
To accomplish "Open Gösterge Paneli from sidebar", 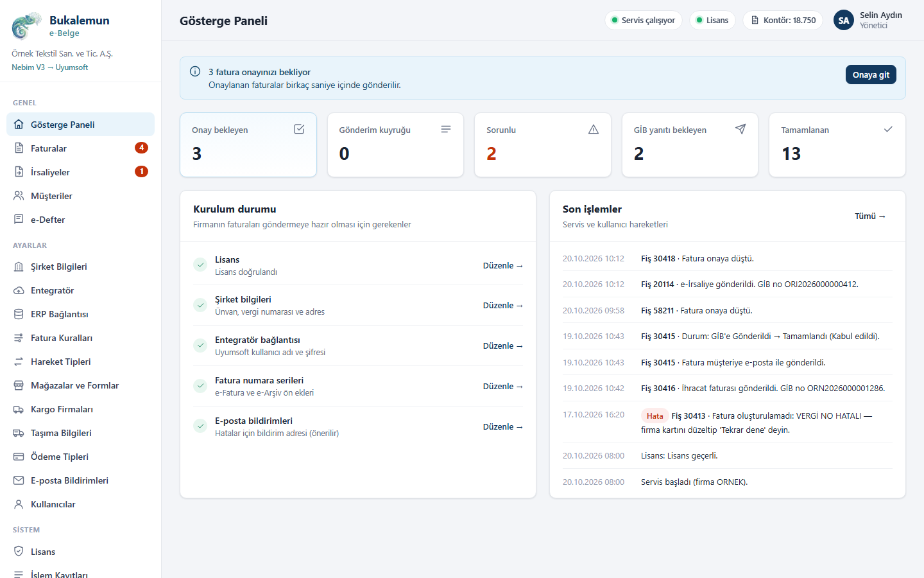I will click(80, 125).
